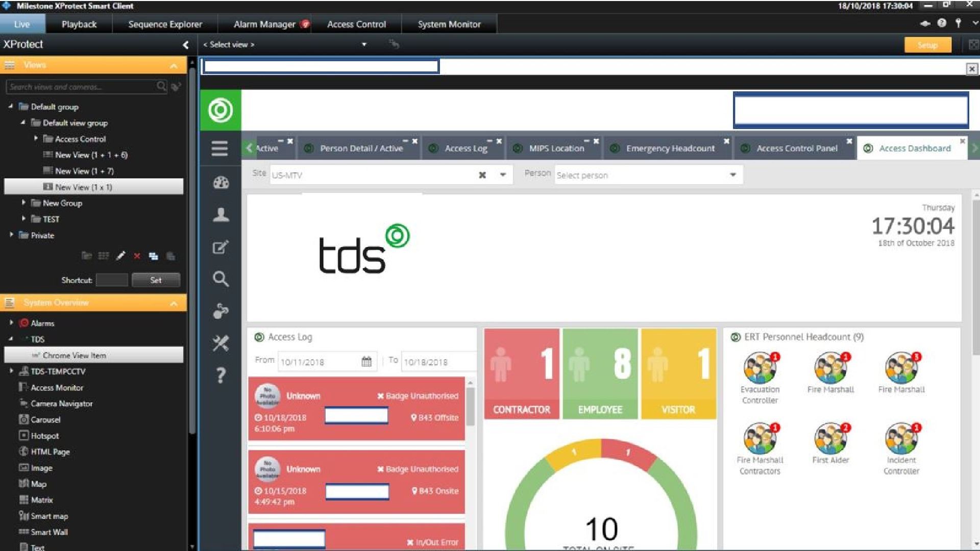The width and height of the screenshot is (980, 551).
Task: Switch to Sequence Explorer tab
Action: [165, 24]
